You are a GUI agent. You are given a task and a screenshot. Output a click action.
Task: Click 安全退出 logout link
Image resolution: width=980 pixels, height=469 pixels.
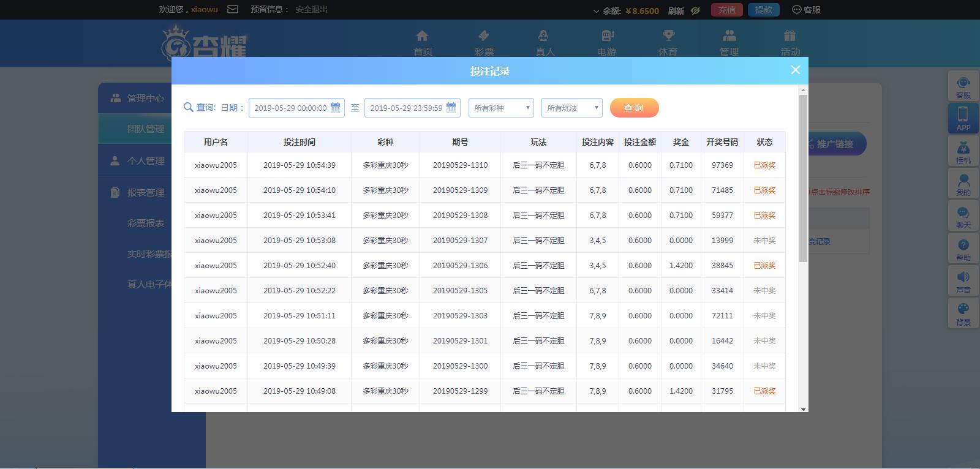(x=312, y=9)
